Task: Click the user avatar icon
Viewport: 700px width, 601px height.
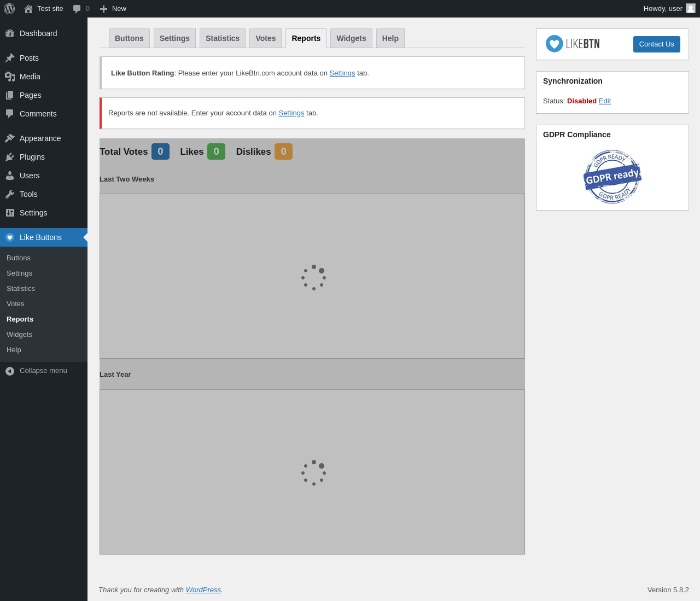Action: pyautogui.click(x=691, y=8)
